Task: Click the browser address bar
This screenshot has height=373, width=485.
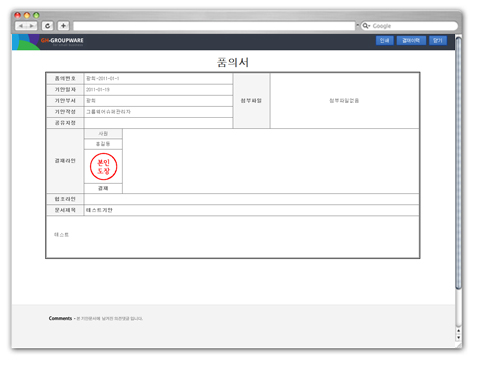Action: (214, 26)
